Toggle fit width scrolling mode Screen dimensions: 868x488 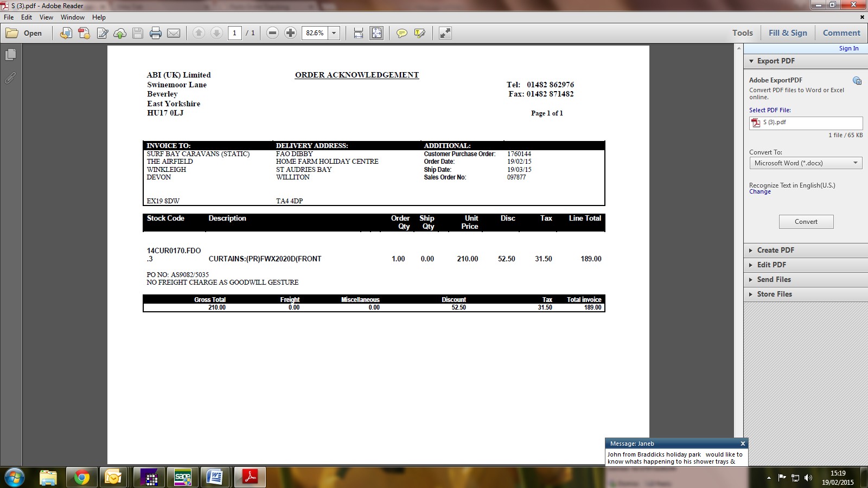[358, 33]
